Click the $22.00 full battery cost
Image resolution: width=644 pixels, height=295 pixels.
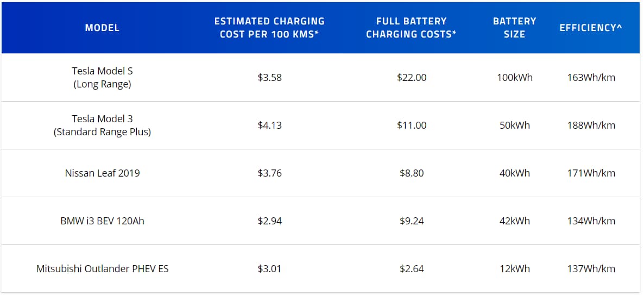[x=412, y=78]
